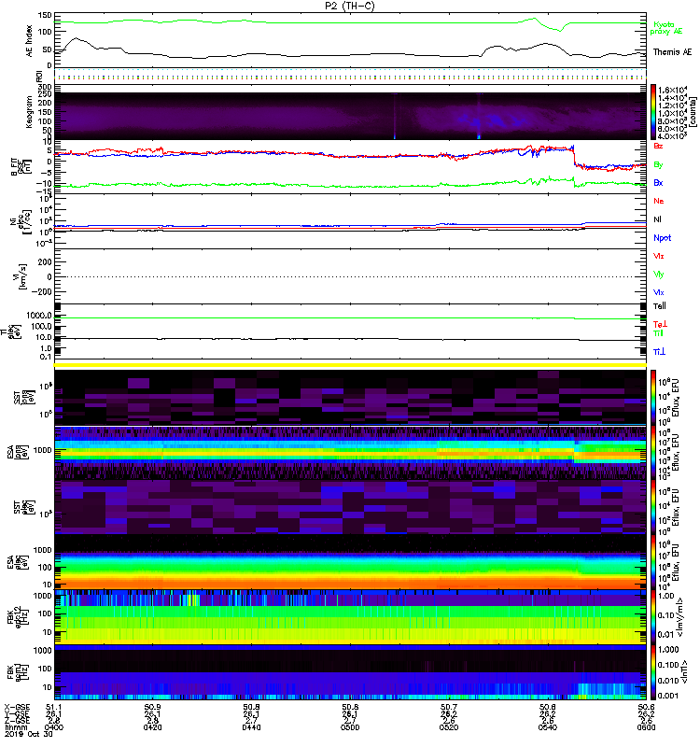Image resolution: width=700 pixels, height=747 pixels.
Task: Click the FBK edc12 [Hz] axis label
Action: [x=17, y=616]
